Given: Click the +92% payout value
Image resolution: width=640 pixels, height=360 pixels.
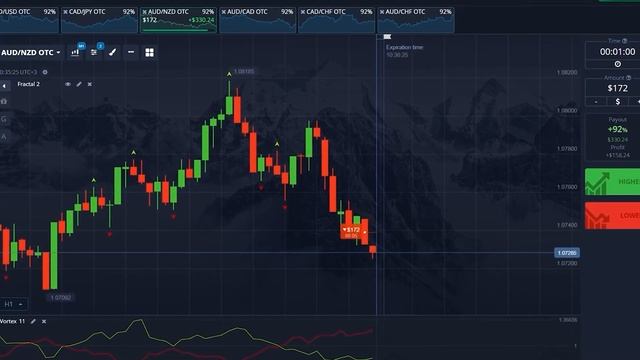Looking at the screenshot, I should [x=618, y=129].
